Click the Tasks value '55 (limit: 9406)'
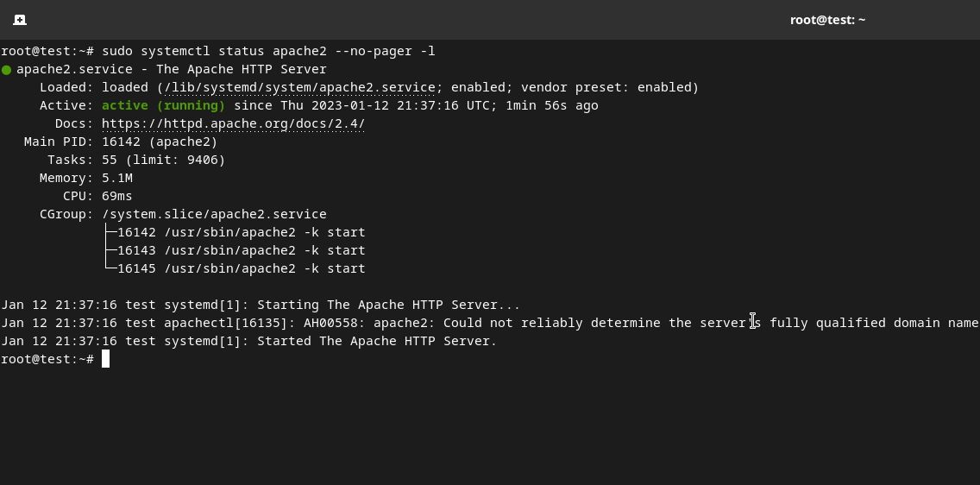Viewport: 980px width, 485px height. coord(163,160)
